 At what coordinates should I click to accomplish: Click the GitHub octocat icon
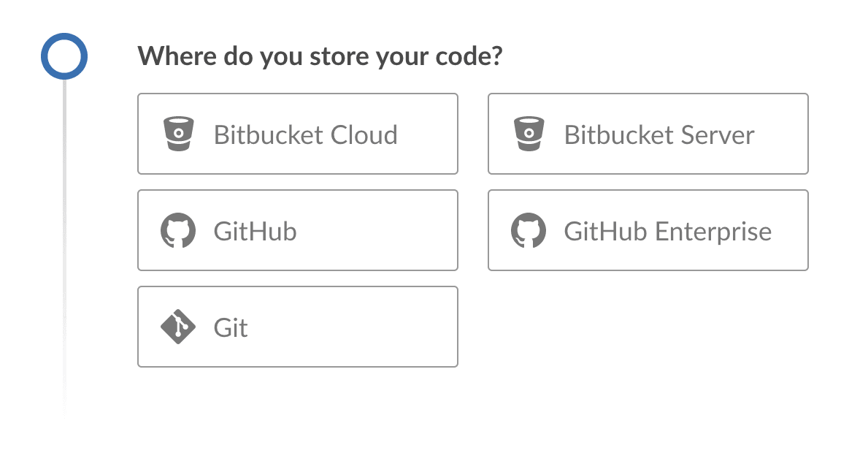(179, 230)
